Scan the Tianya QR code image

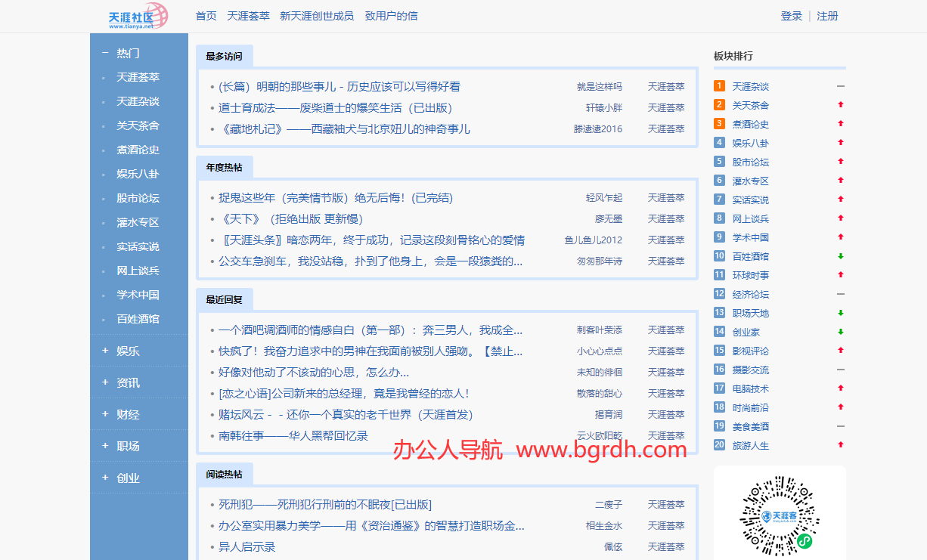[780, 517]
